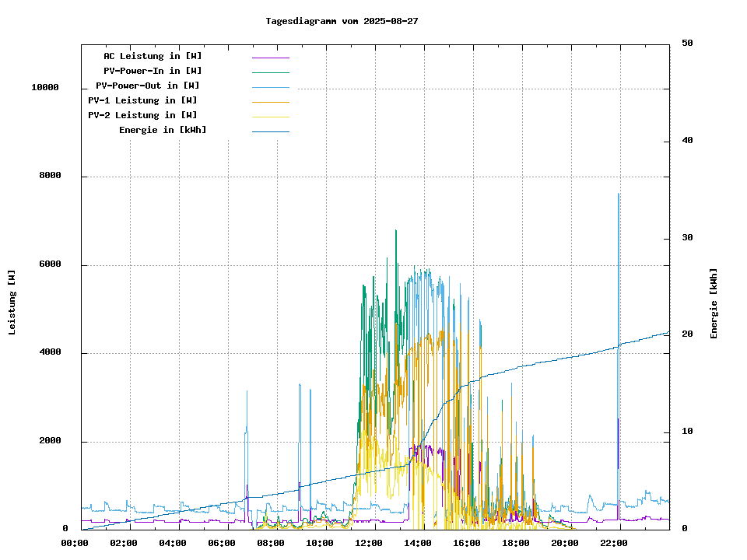
Task: Select the 22:00 time axis label
Action: pos(613,543)
